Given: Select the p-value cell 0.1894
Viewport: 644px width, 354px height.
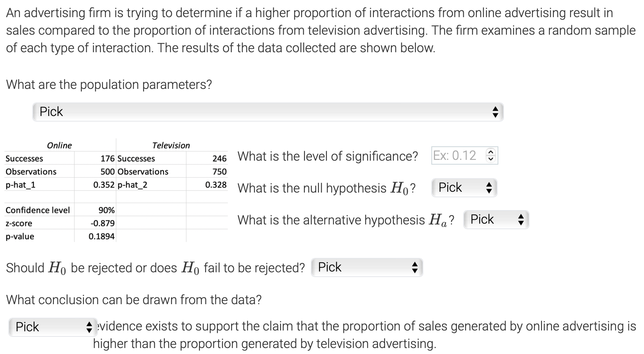Looking at the screenshot, I should coord(101,236).
